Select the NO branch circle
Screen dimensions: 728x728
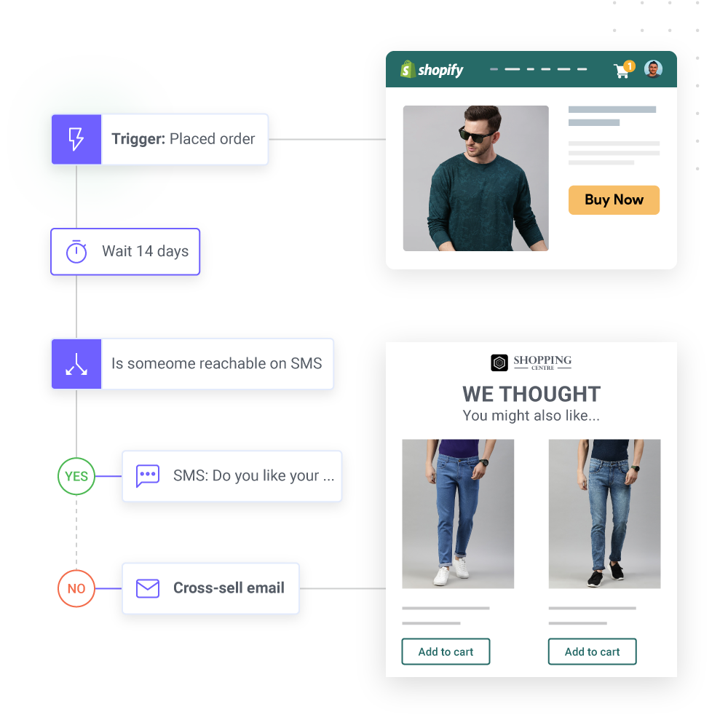(x=76, y=589)
